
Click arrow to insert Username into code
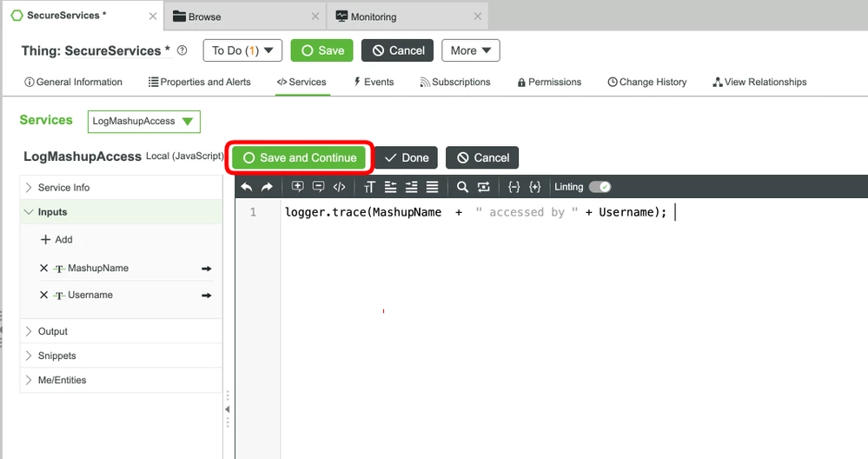pyautogui.click(x=207, y=296)
